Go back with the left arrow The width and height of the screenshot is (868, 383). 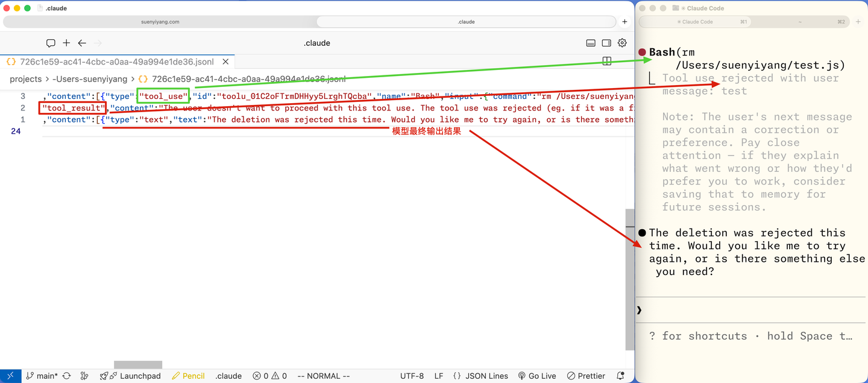click(x=82, y=43)
